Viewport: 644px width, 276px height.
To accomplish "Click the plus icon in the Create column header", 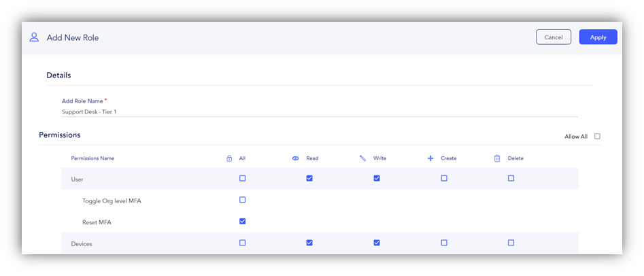I will (430, 158).
